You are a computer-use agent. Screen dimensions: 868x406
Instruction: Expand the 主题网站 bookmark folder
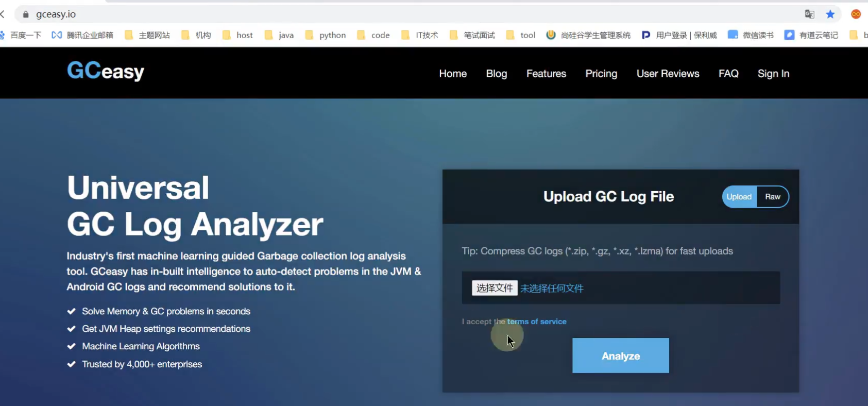point(147,35)
